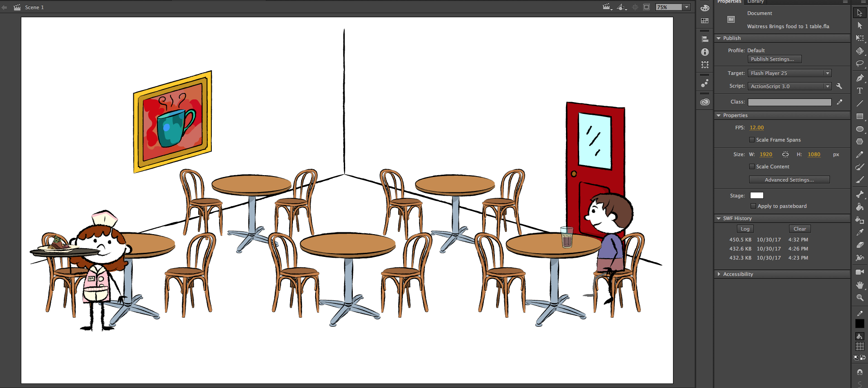Image resolution: width=868 pixels, height=388 pixels.
Task: Click the Class name input field
Action: [x=789, y=102]
